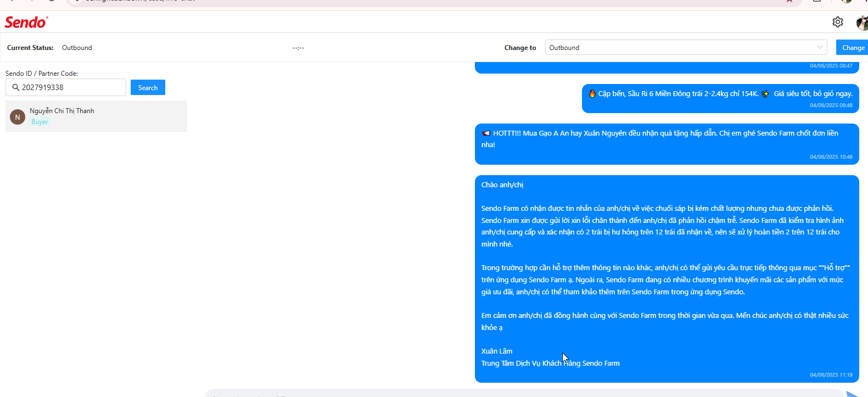The width and height of the screenshot is (868, 397).
Task: Click the fire emoji in durian message
Action: [592, 94]
